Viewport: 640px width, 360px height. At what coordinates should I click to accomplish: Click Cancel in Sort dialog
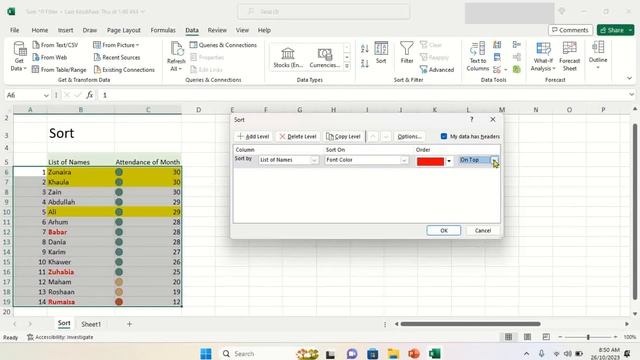483,231
